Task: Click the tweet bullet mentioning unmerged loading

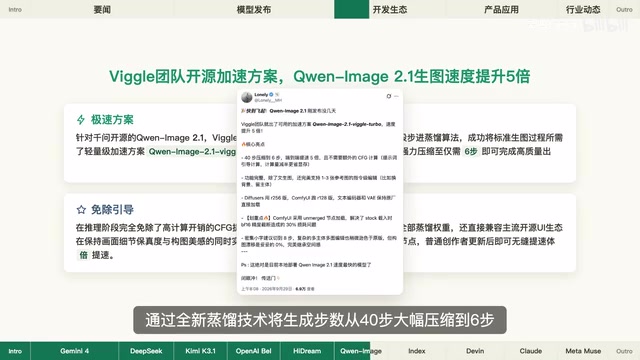Action: click(x=317, y=221)
